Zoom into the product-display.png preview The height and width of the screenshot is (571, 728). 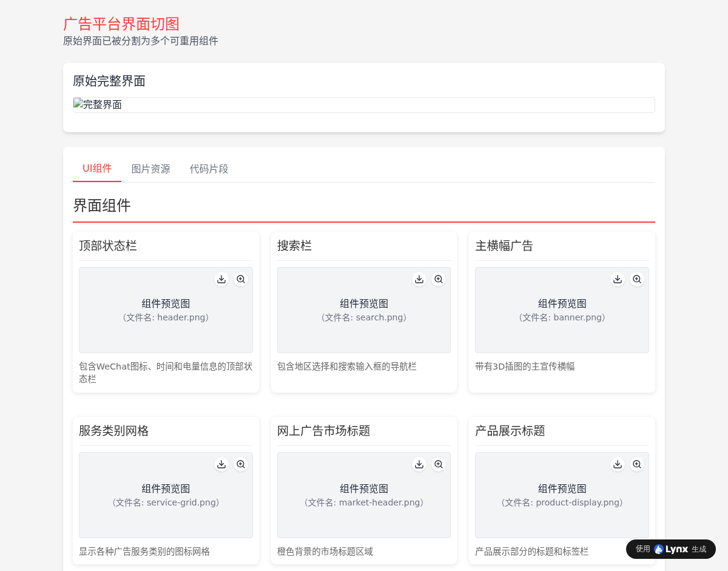(x=637, y=464)
